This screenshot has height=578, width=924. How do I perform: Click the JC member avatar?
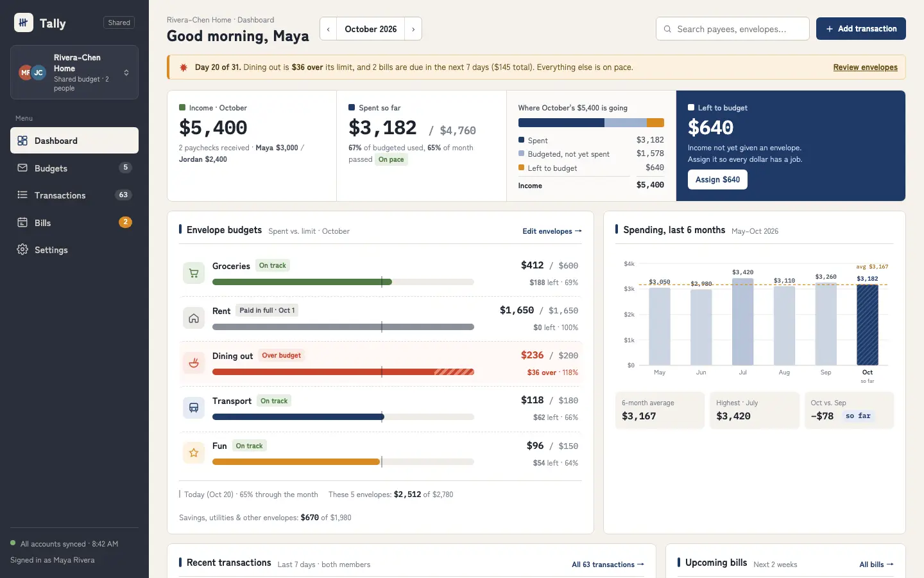coord(38,73)
